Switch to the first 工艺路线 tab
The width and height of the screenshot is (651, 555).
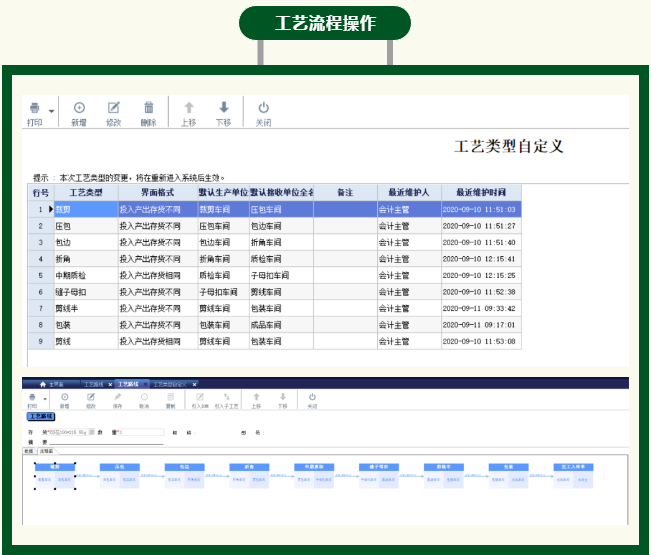coord(94,384)
